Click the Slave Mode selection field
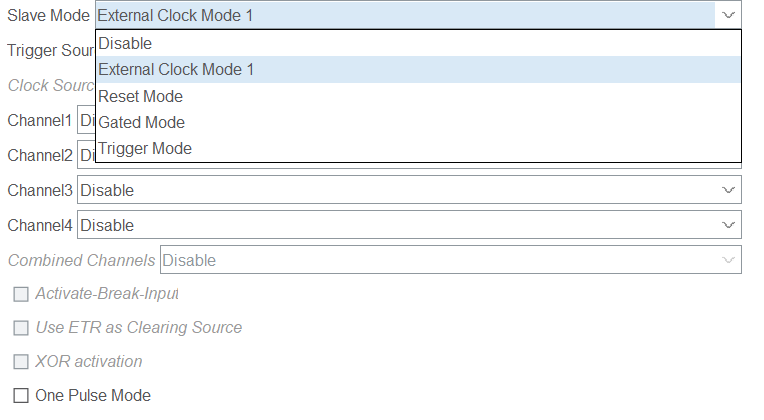The image size is (764, 420). click(400, 16)
